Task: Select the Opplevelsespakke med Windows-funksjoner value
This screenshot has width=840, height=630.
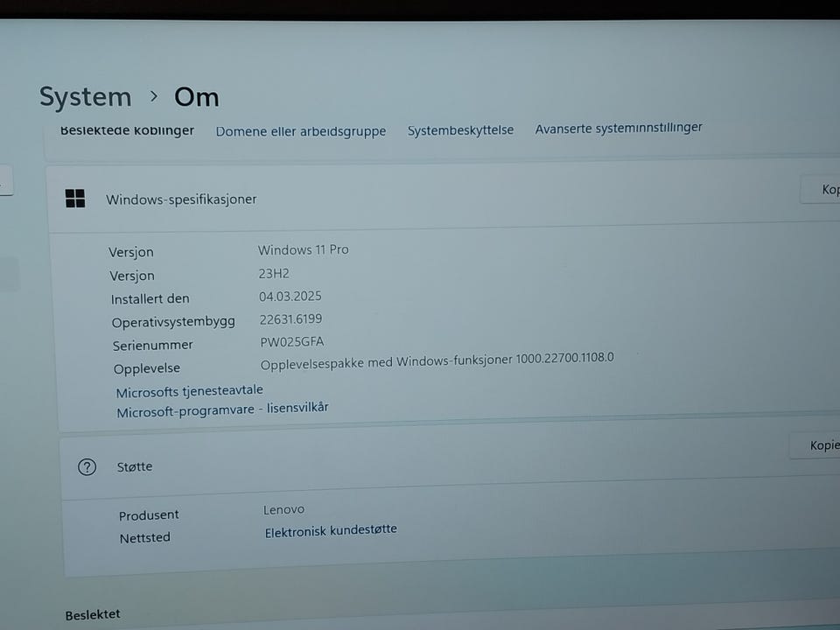Action: pyautogui.click(x=437, y=361)
